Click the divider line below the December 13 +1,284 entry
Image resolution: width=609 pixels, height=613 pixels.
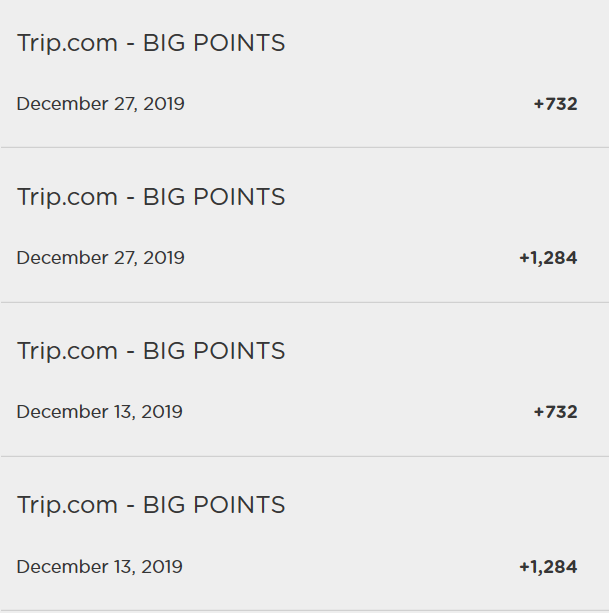coord(304,611)
